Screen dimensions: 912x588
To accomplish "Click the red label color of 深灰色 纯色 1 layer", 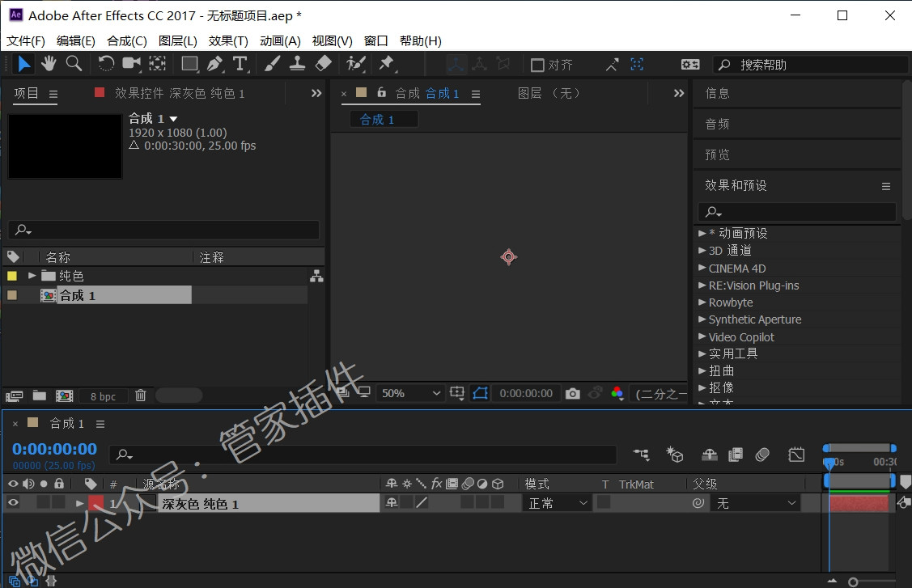I will coord(95,503).
